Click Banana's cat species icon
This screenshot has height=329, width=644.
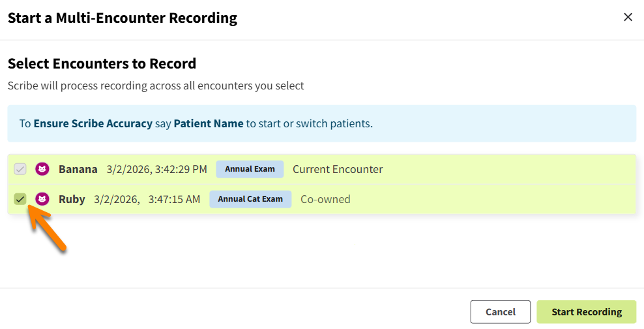pyautogui.click(x=42, y=169)
